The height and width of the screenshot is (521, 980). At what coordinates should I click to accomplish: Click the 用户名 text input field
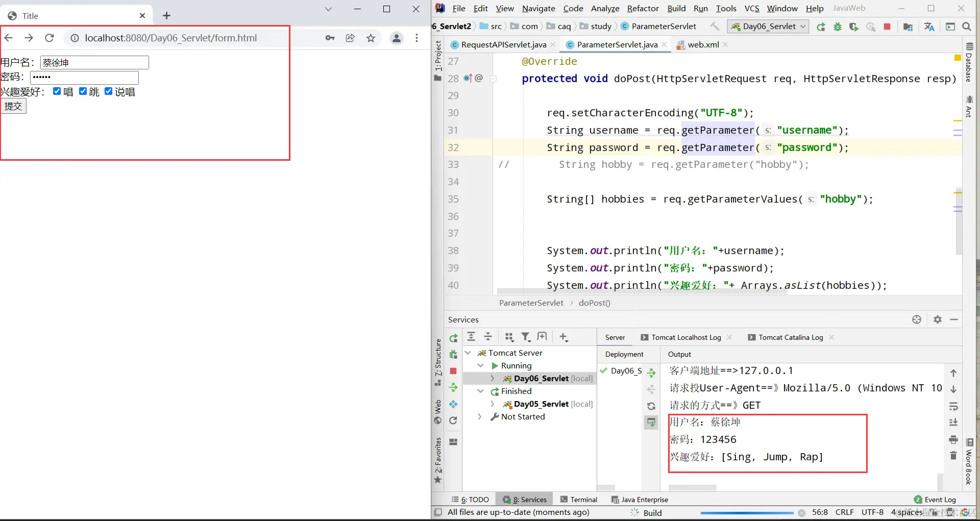[94, 63]
